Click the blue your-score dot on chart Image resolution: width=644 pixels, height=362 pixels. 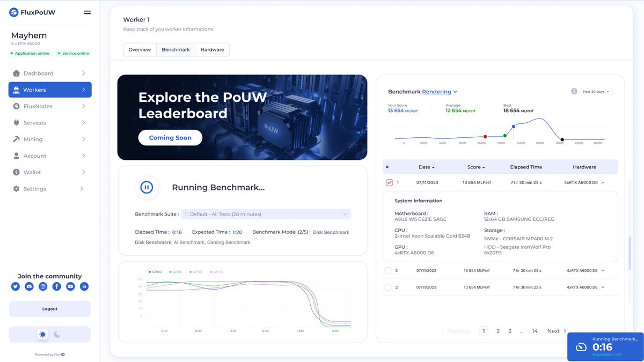(x=514, y=127)
